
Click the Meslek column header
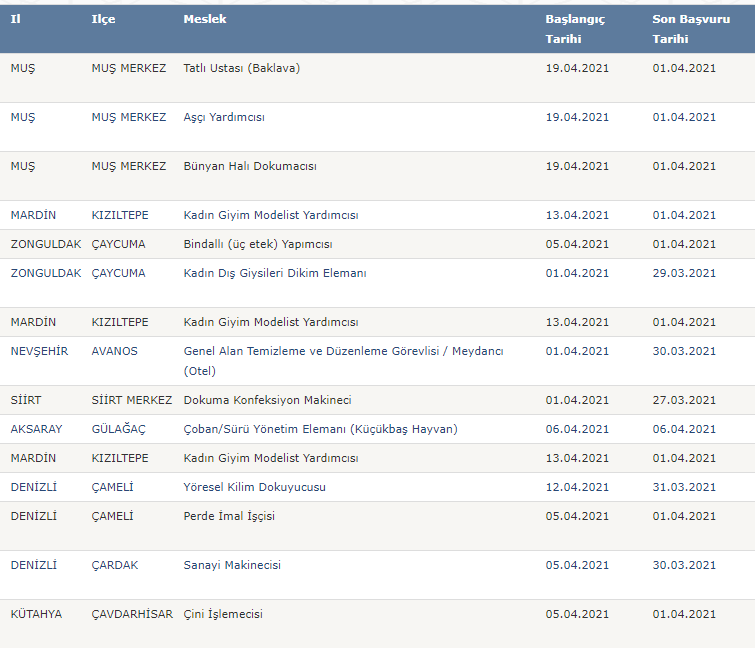point(205,19)
